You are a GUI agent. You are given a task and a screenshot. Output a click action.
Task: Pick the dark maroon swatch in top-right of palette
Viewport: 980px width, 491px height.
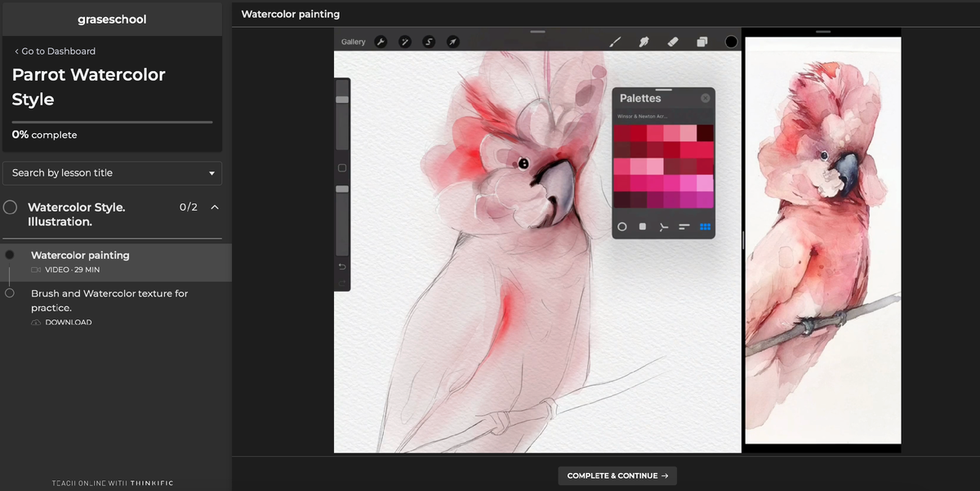tap(706, 133)
